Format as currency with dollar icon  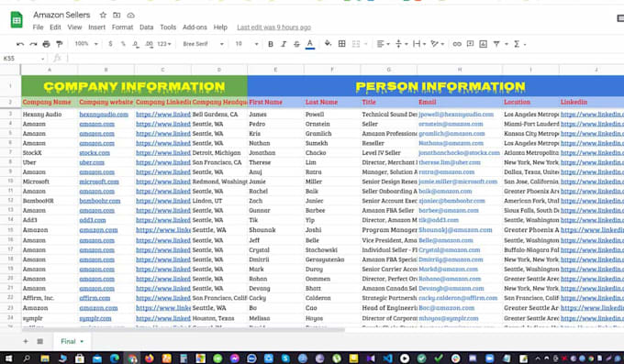pos(110,44)
